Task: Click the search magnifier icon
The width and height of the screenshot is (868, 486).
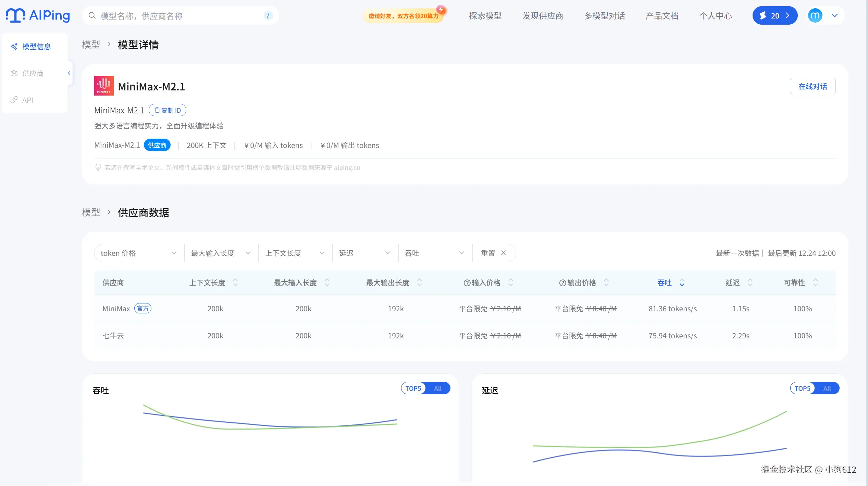Action: click(92, 16)
